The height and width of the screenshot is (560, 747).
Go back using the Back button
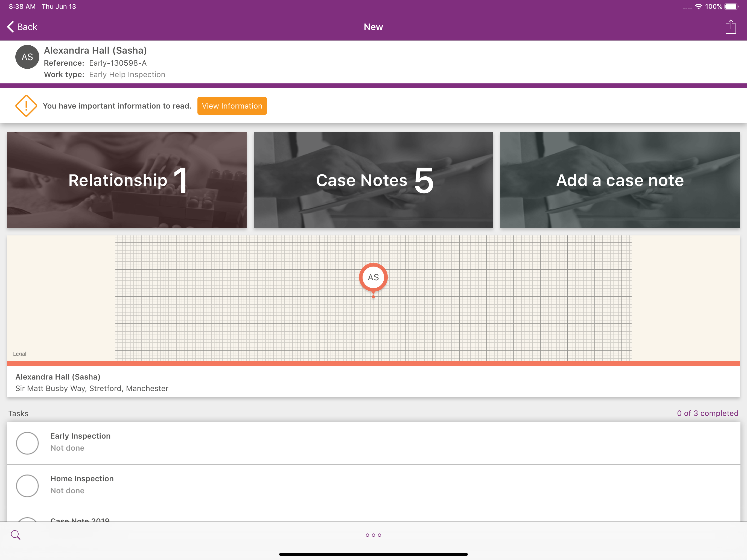pos(22,27)
